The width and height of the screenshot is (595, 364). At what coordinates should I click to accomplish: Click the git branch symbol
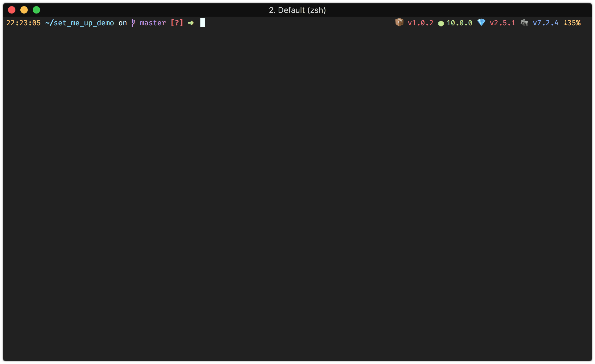point(133,23)
